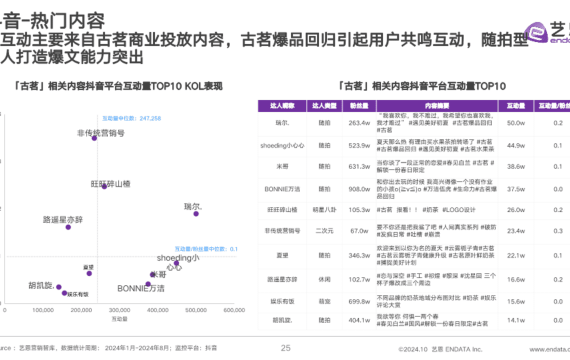This screenshot has height=360, width=570.
Task: Click the 米哥 dot in scatter chart
Action: pos(153,275)
